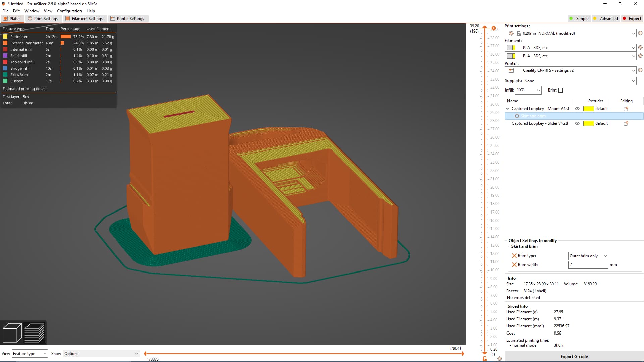Switch to the layers preview view icon
The image size is (644, 362).
tap(34, 333)
